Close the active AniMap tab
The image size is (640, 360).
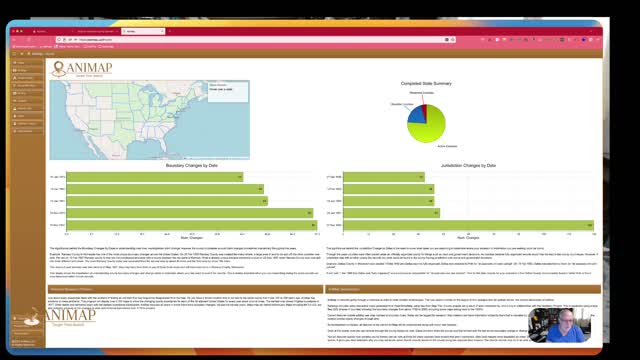pos(162,31)
